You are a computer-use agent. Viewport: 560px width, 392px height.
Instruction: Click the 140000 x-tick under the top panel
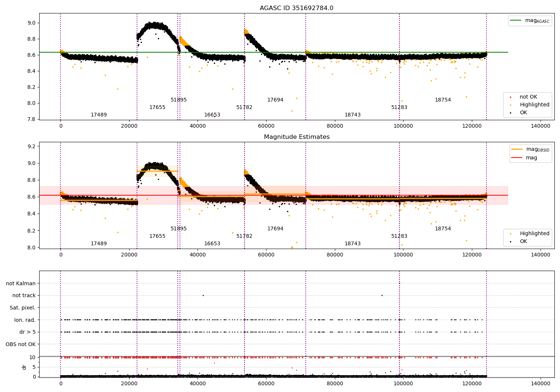(541, 126)
